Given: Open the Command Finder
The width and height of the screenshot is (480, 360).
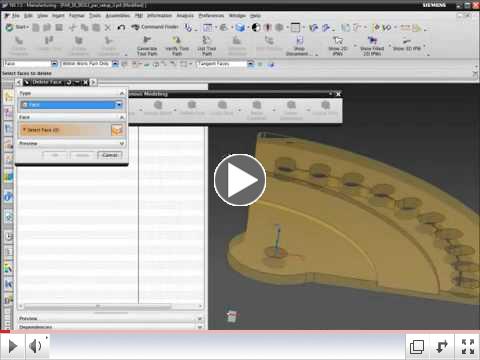Looking at the screenshot, I should point(155,27).
